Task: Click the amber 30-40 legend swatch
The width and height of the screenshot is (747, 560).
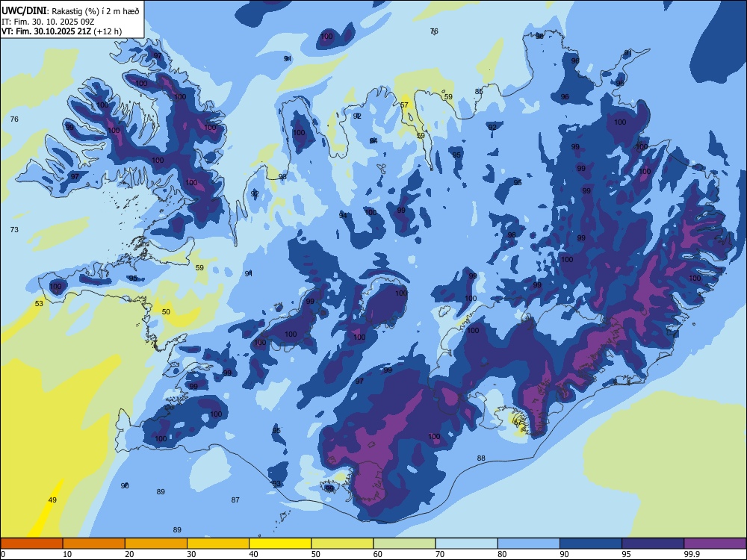Action: coord(218,544)
